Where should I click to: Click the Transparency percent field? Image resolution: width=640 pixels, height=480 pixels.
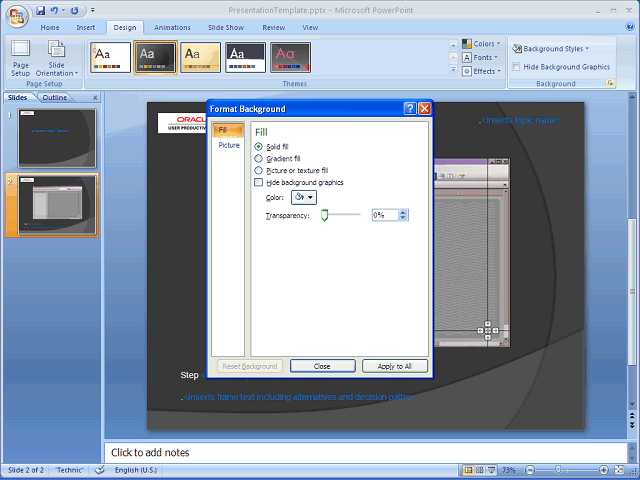tap(385, 215)
